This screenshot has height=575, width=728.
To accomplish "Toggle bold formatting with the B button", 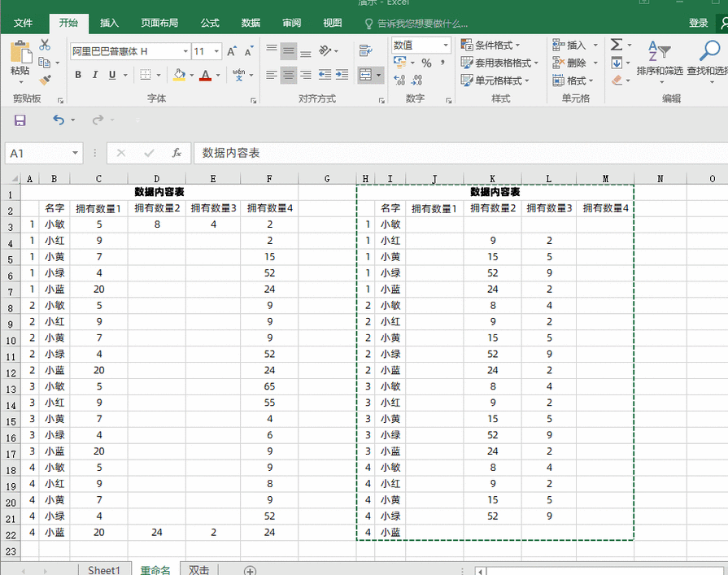I will [78, 75].
